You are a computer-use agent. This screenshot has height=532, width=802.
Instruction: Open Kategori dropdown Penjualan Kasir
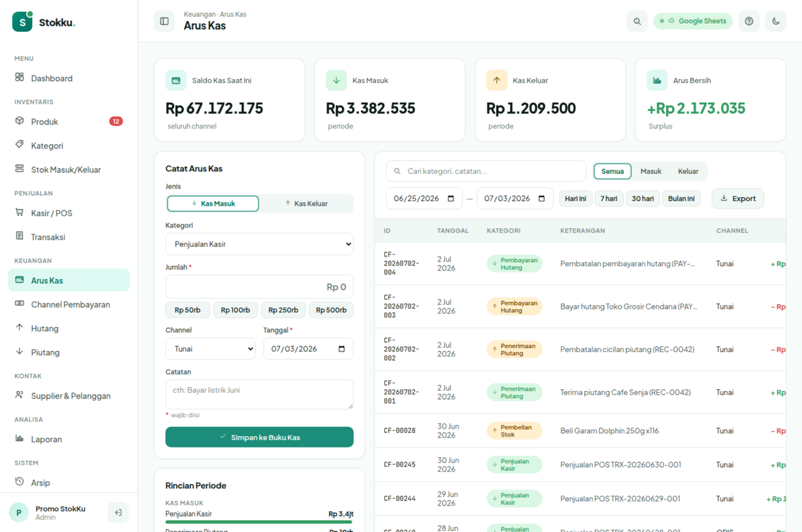(259, 244)
